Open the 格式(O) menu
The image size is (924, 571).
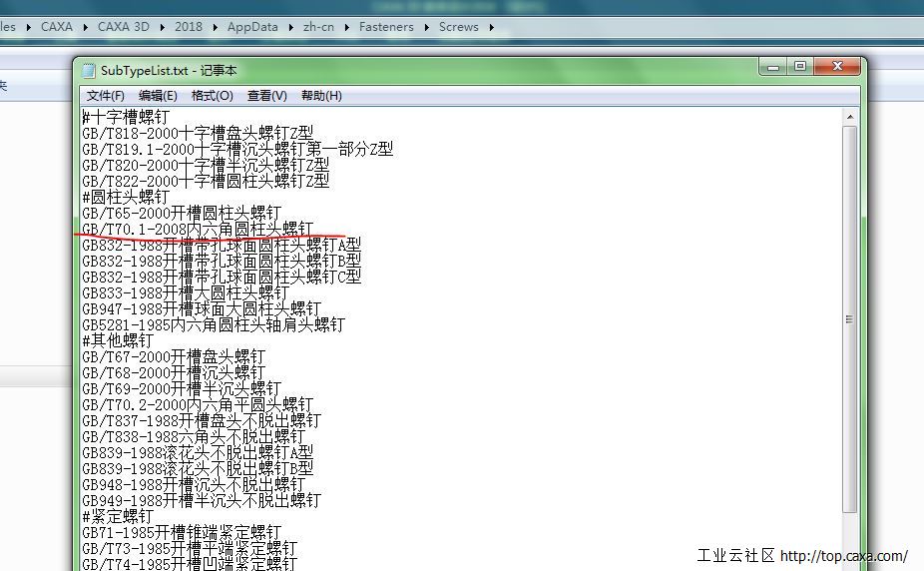click(213, 96)
